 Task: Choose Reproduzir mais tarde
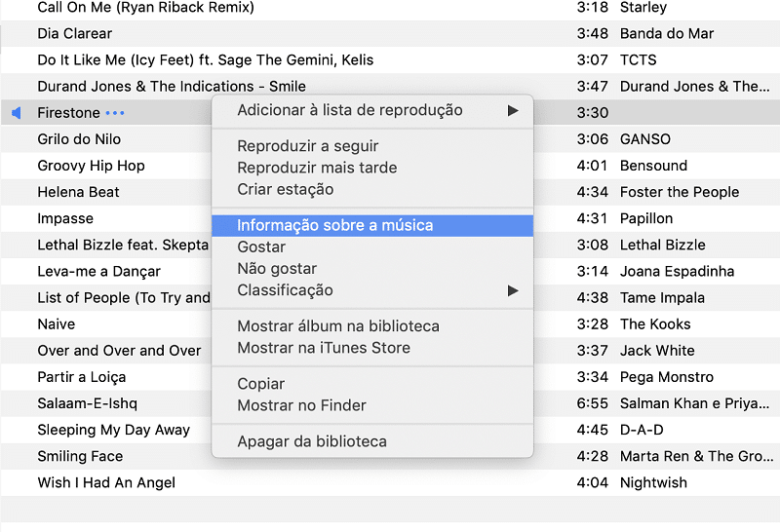click(317, 168)
